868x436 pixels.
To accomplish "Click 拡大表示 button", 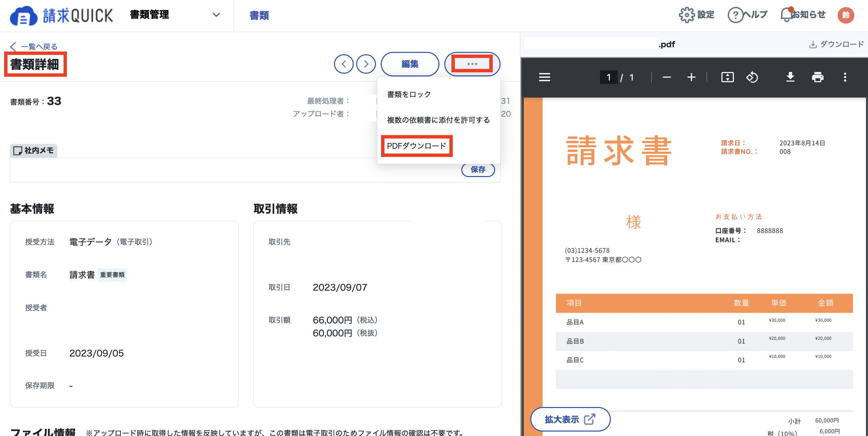I will pos(570,419).
